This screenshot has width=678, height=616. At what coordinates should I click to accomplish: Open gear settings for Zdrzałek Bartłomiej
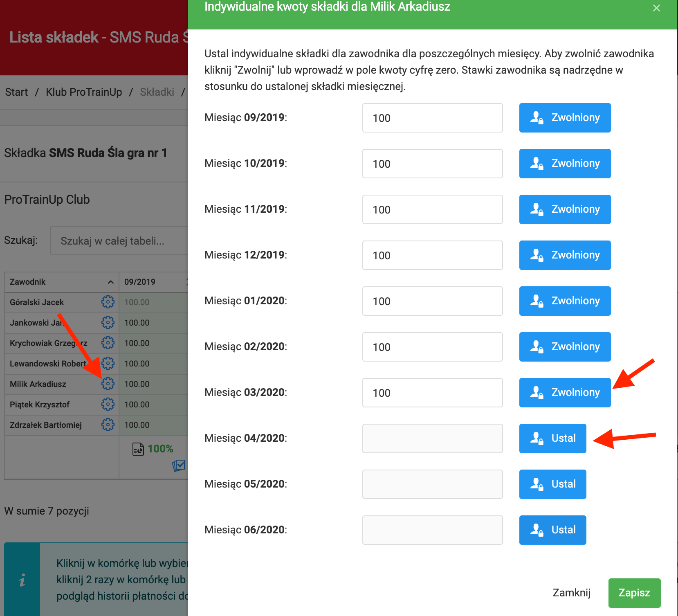(108, 425)
